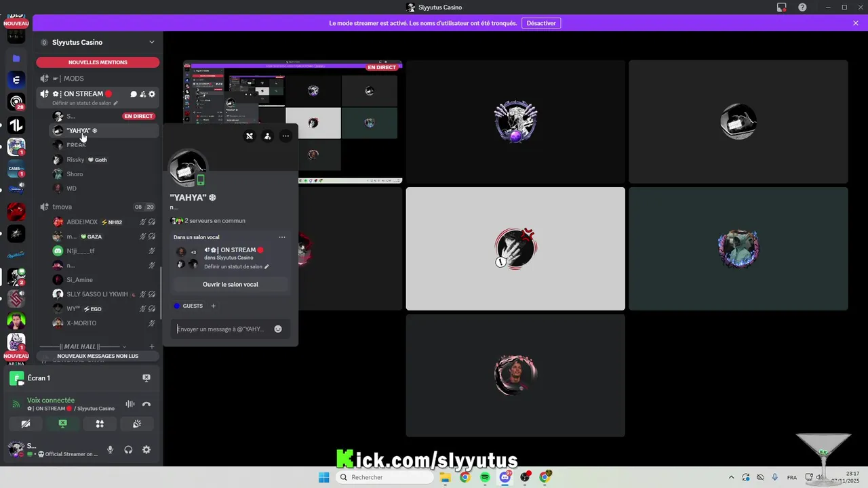This screenshot has width=868, height=488.
Task: Dismiss the streamer mode banner
Action: (x=856, y=23)
